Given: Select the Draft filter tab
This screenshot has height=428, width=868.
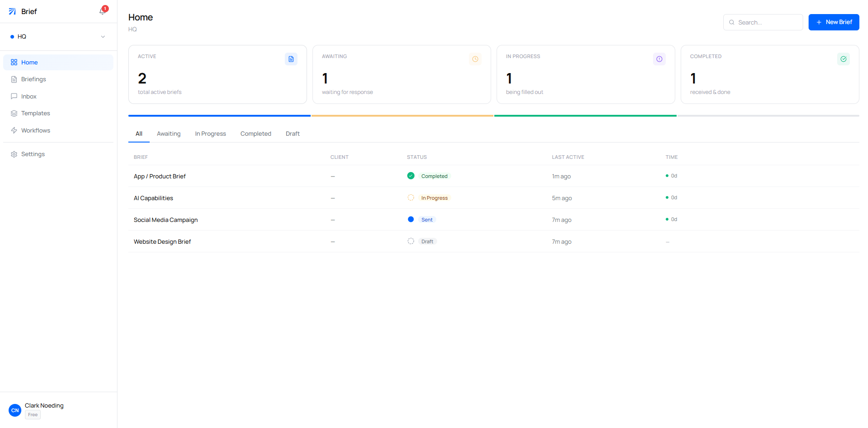Looking at the screenshot, I should (293, 133).
